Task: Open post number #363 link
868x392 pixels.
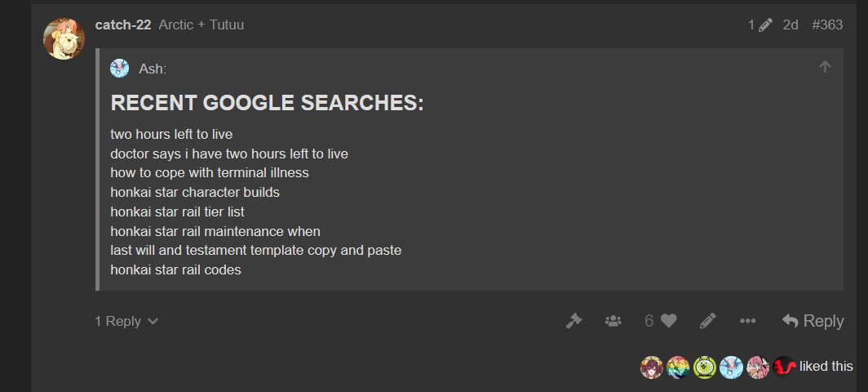Action: coord(827,25)
